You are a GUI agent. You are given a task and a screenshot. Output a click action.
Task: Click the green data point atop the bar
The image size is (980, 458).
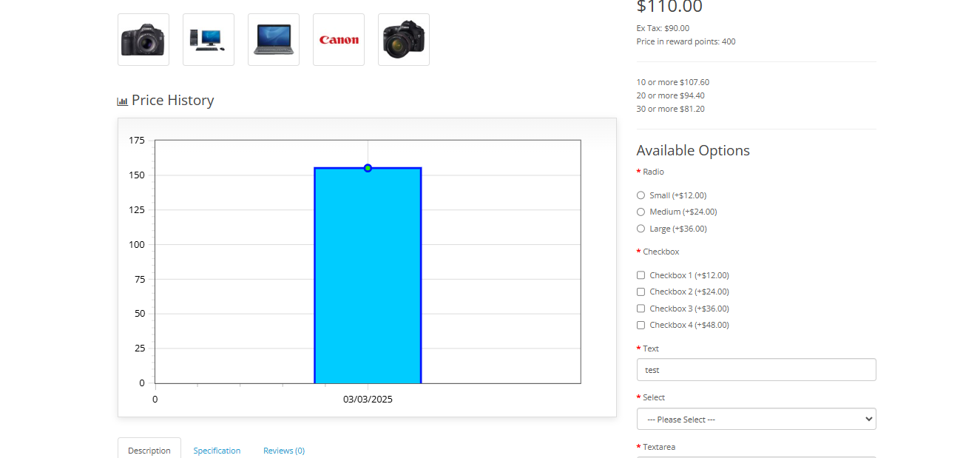pyautogui.click(x=368, y=168)
